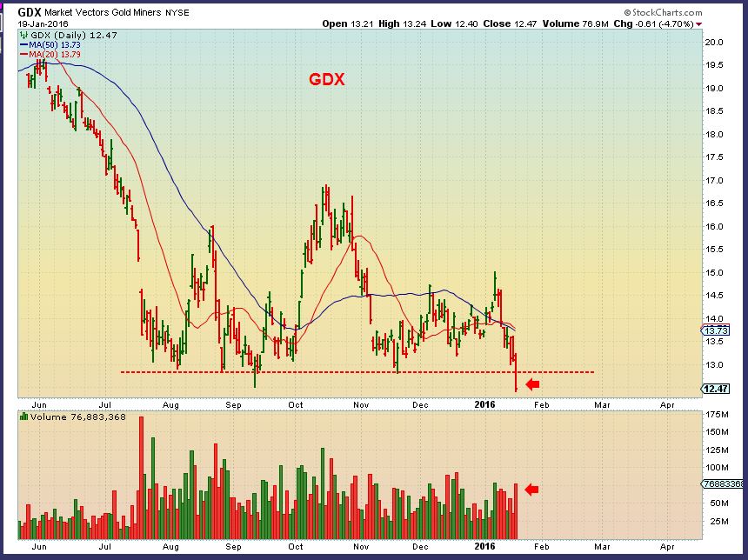This screenshot has width=748, height=560.
Task: Click the boxed 76883368 volume axis marker
Action: click(723, 484)
